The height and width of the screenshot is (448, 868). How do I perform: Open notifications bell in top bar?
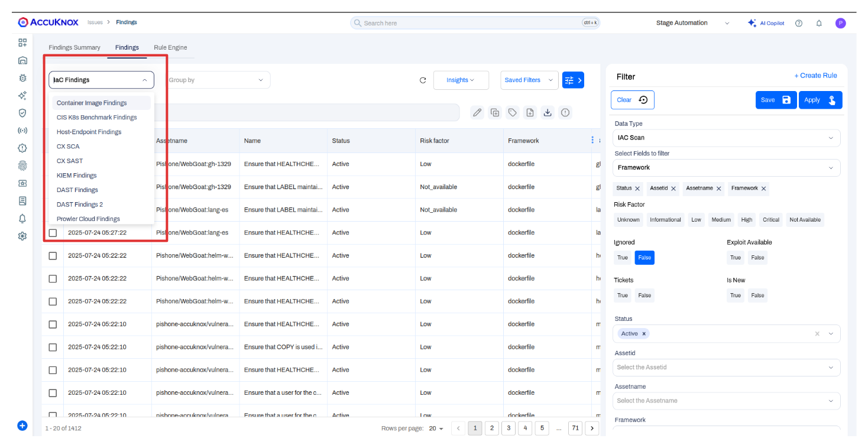tap(819, 23)
